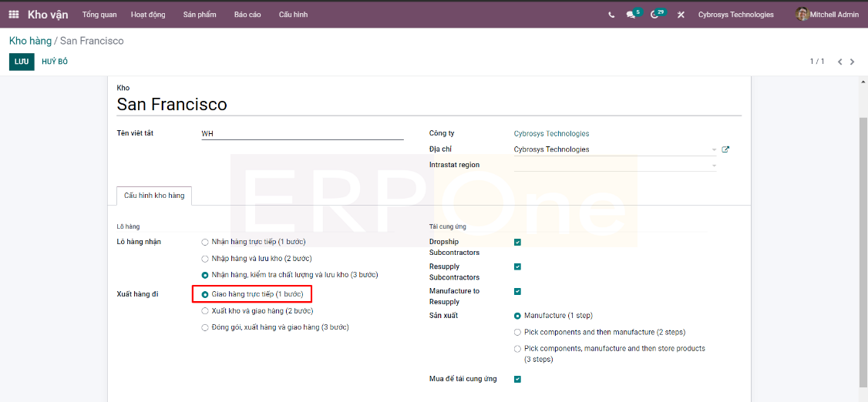
Task: Click the Tái cung ứng section heading
Action: click(x=447, y=226)
